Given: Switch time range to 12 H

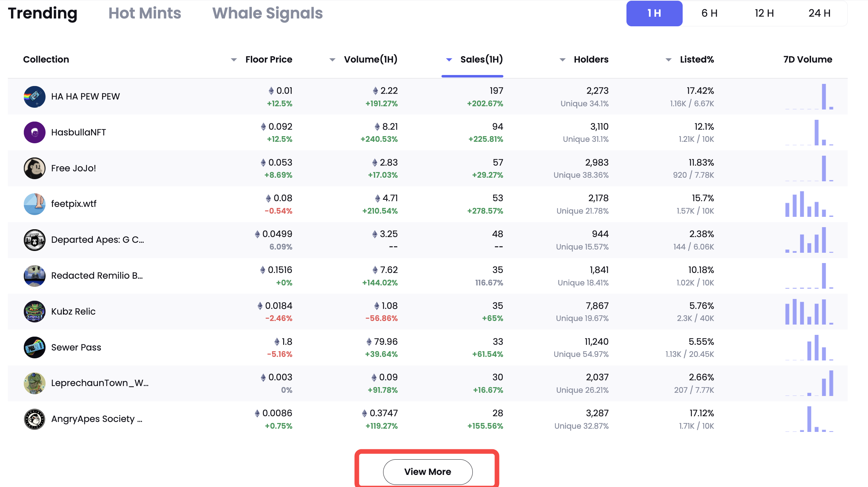Looking at the screenshot, I should (764, 14).
